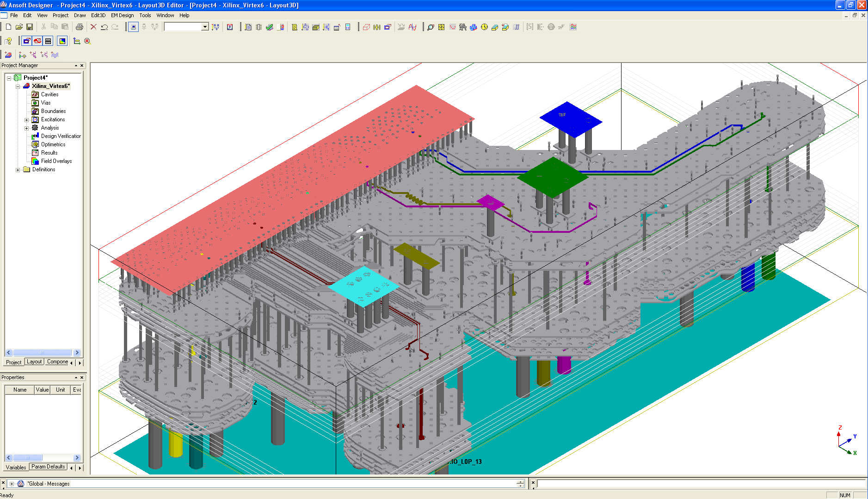Click the red X Delete icon
This screenshot has width=868, height=499.
coord(93,27)
